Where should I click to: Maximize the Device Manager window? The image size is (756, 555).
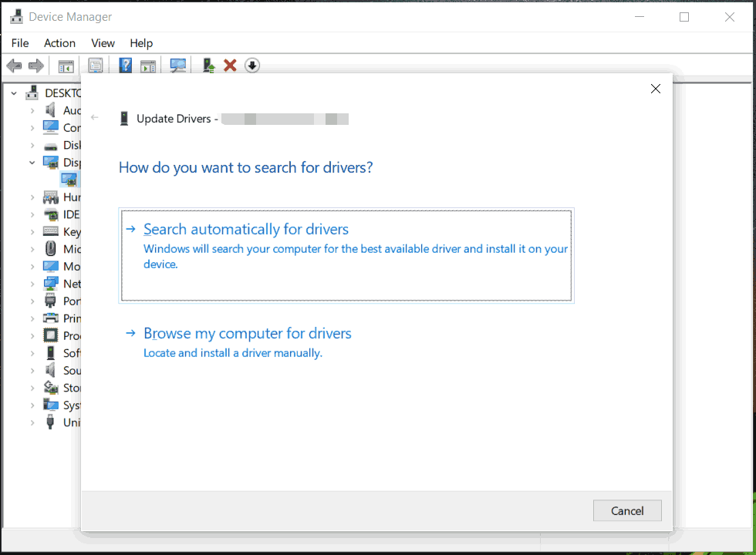tap(684, 17)
